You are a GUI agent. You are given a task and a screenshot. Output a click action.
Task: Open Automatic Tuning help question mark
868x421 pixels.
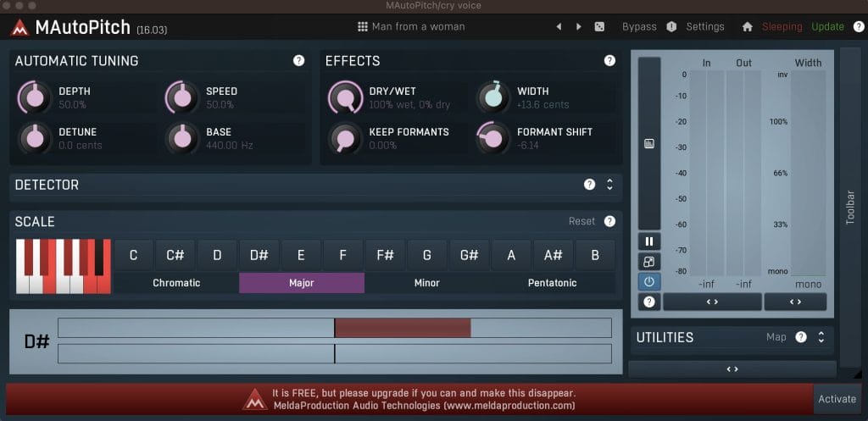(x=298, y=61)
